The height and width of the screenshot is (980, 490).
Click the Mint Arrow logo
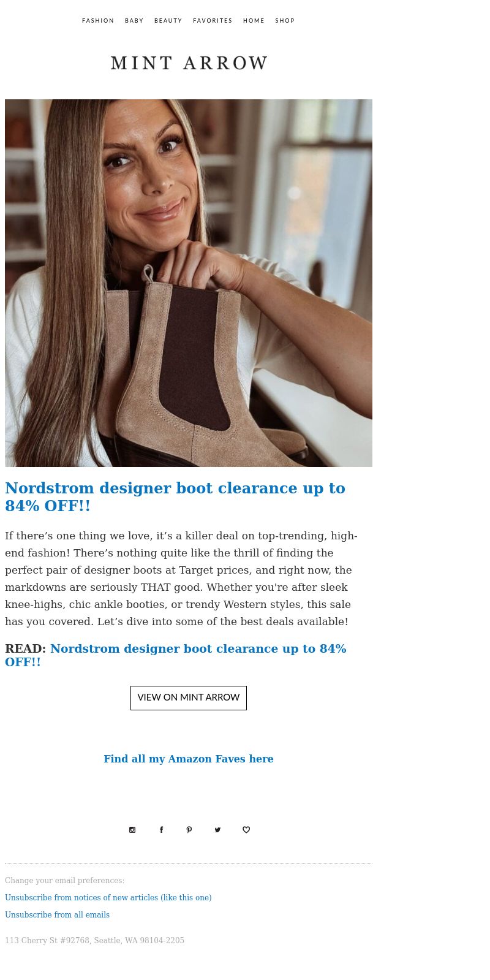189,63
